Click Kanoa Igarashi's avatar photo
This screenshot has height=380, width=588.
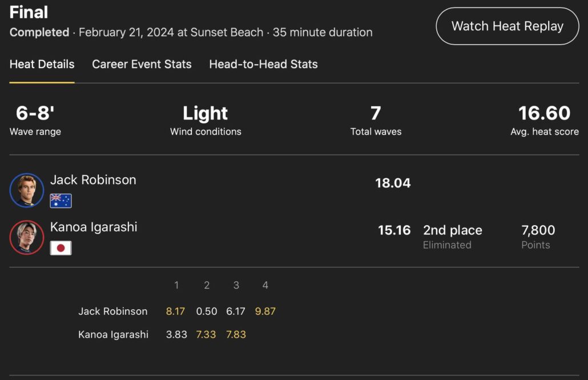(27, 237)
